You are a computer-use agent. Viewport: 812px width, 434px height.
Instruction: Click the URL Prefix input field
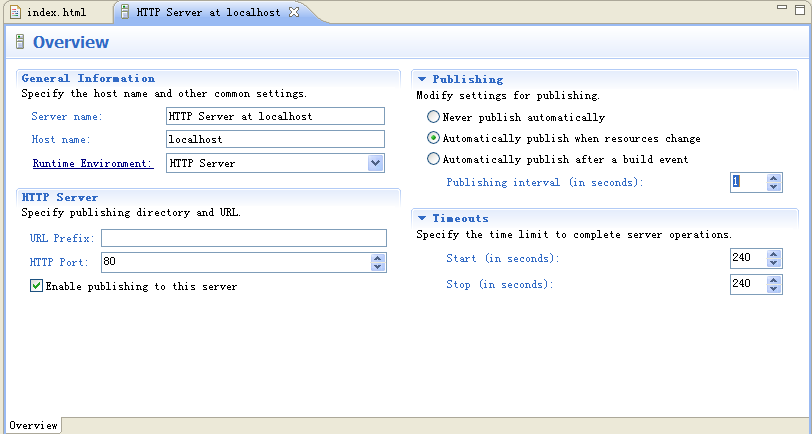point(244,238)
